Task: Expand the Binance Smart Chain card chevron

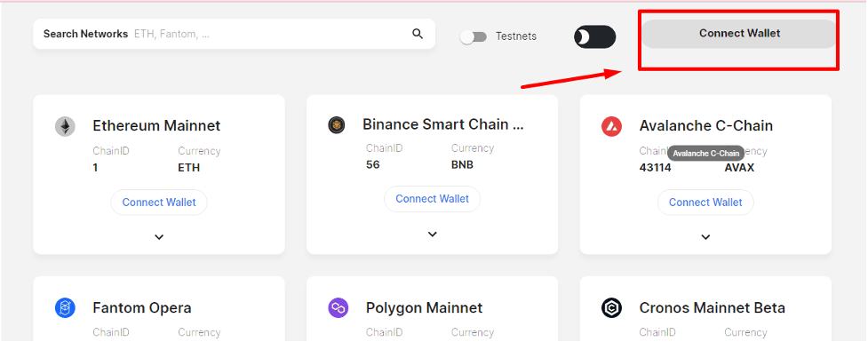Action: point(433,235)
